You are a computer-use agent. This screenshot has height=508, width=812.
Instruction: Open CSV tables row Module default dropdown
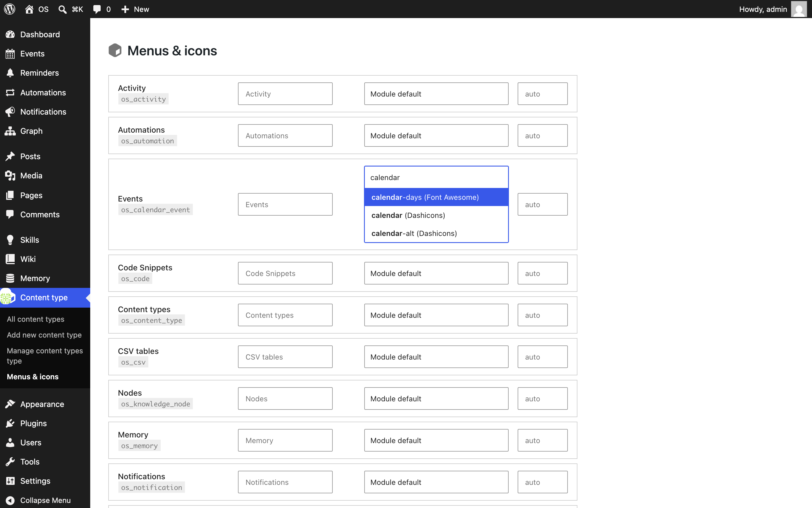436,356
